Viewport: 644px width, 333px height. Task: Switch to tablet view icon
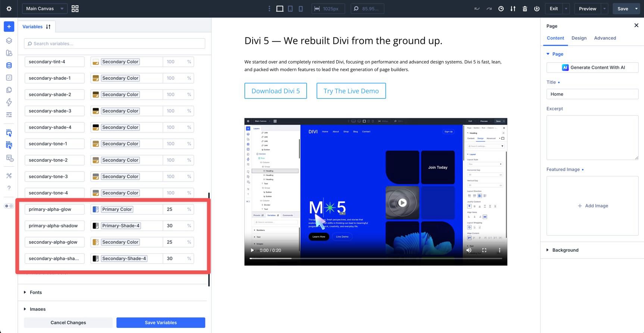pyautogui.click(x=290, y=9)
